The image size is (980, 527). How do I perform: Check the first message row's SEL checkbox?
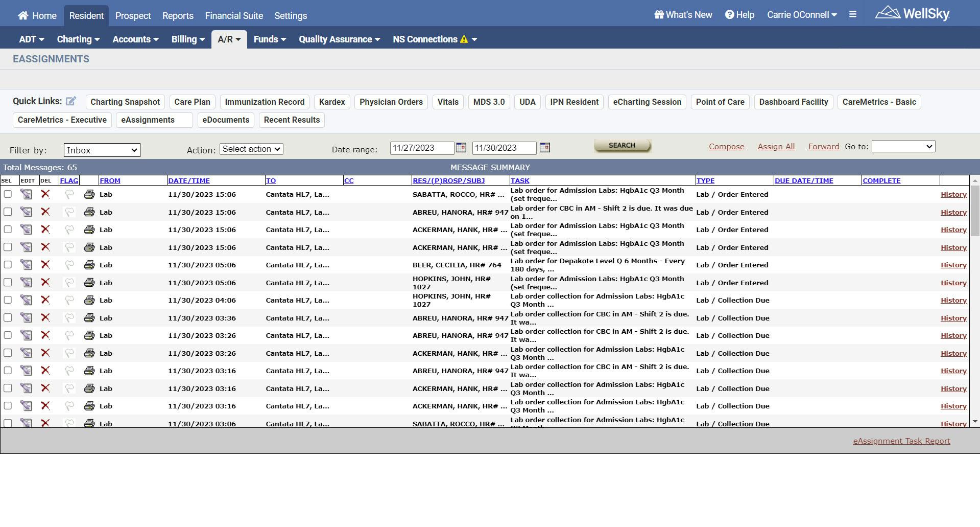point(8,194)
